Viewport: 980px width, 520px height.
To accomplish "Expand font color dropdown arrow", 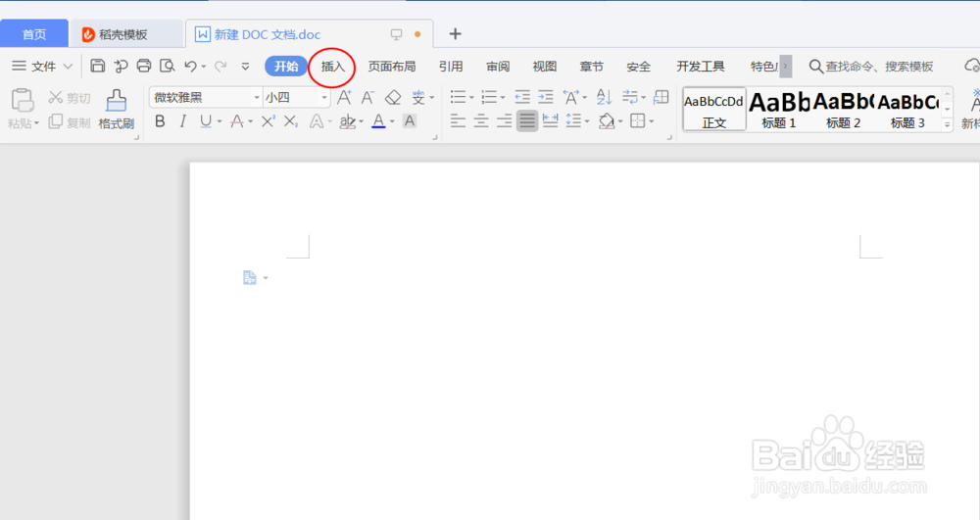I will (x=393, y=121).
